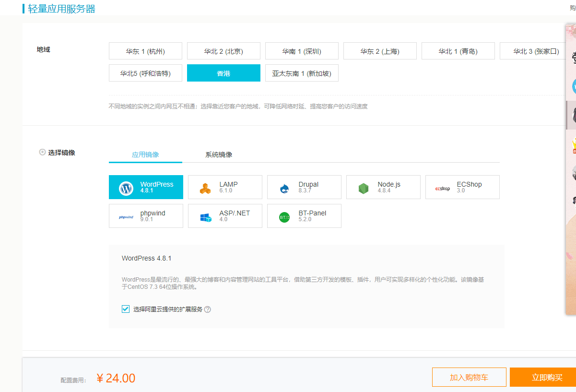This screenshot has height=392, width=576.
Task: Toggle the 选择阿里云提供的扩展服务 checkbox
Action: point(126,309)
